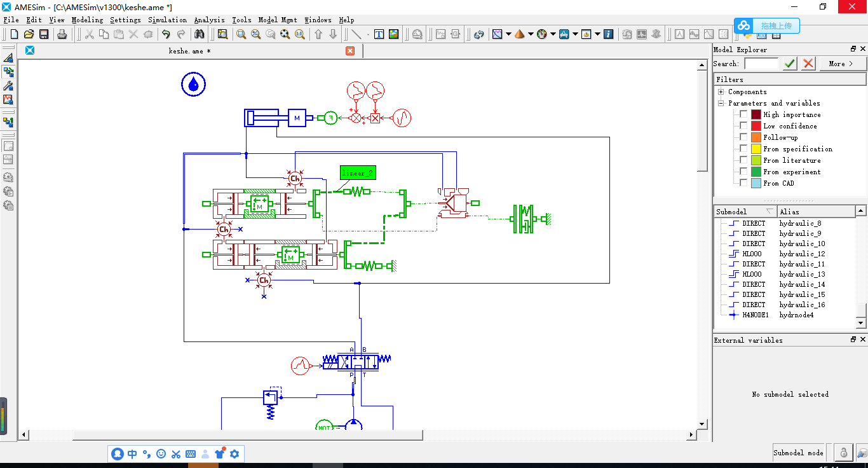Click the fluid drop icon on canvas
This screenshot has height=468, width=868.
[194, 84]
